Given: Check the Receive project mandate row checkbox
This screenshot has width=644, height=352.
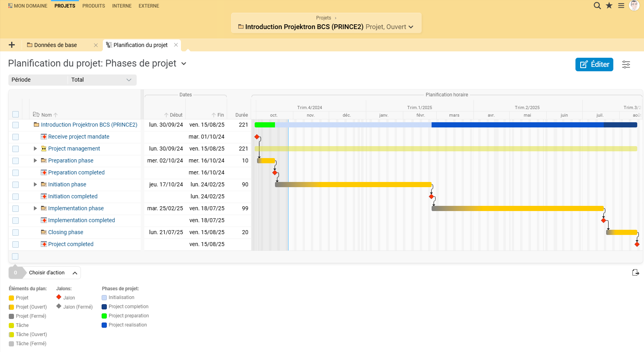Looking at the screenshot, I should (x=16, y=137).
